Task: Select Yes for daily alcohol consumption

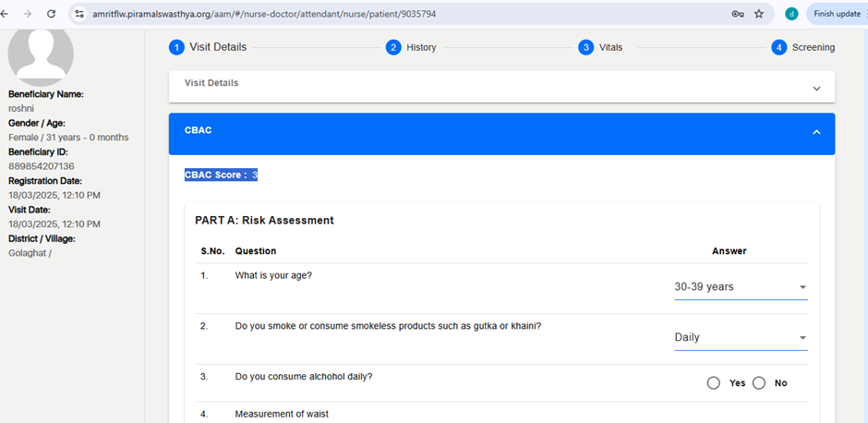Action: point(714,383)
